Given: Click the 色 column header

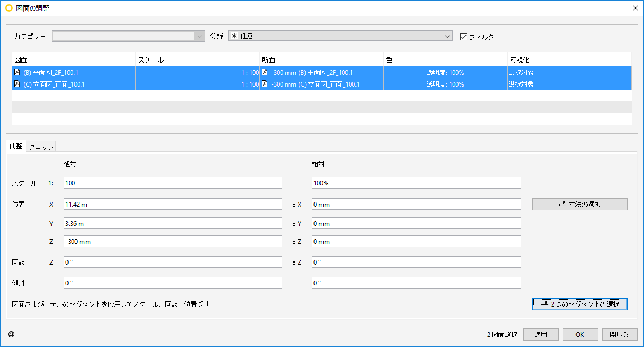Looking at the screenshot, I should [x=445, y=60].
